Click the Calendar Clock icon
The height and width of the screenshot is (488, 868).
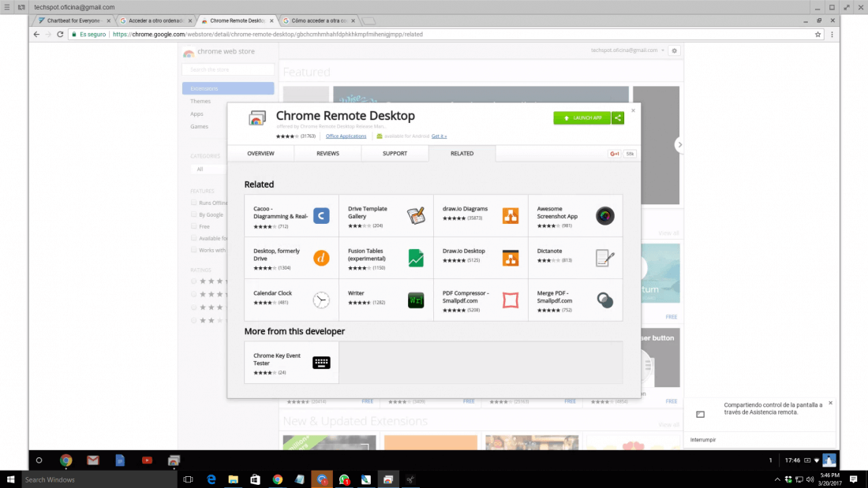point(321,300)
